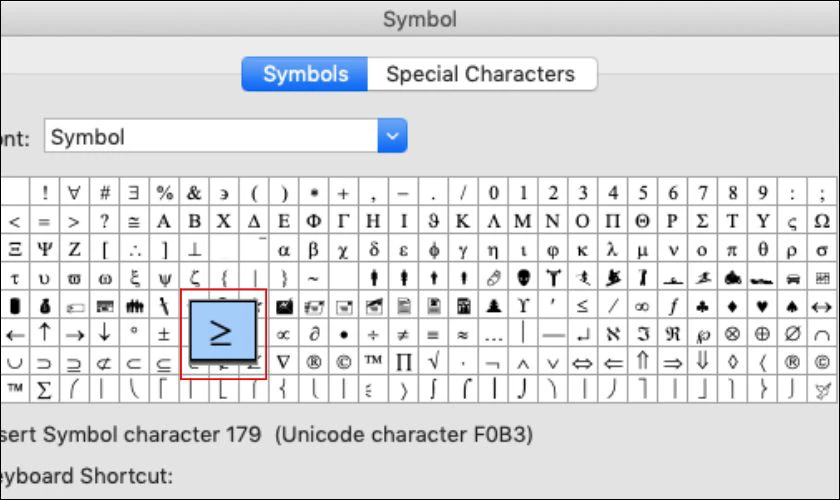Viewport: 840px width, 500px height.
Task: Choose the up arrow symbol
Action: coord(45,335)
